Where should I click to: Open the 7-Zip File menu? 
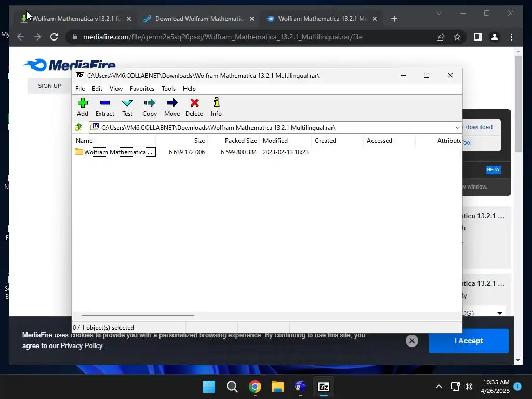[80, 88]
